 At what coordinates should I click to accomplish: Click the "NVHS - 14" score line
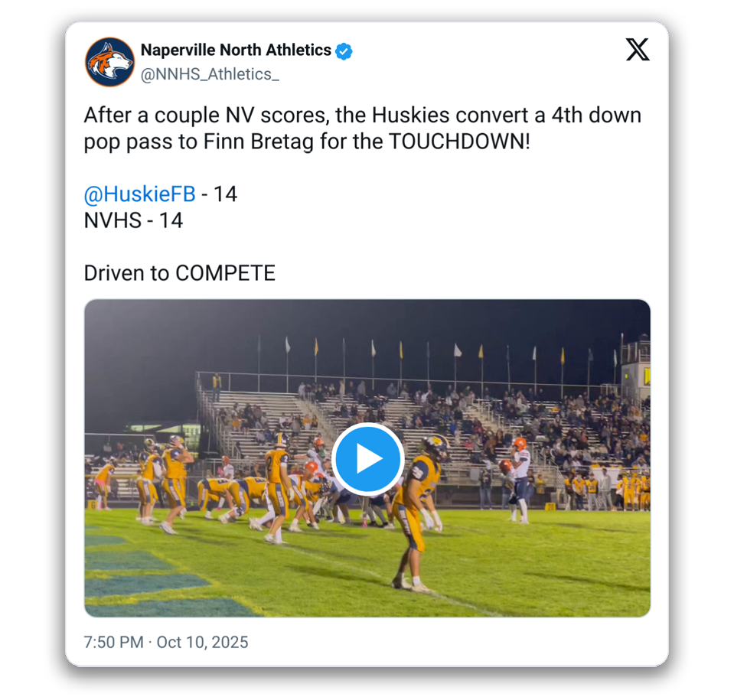pyautogui.click(x=133, y=220)
